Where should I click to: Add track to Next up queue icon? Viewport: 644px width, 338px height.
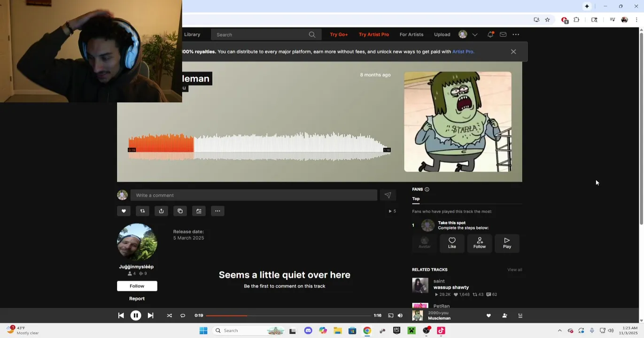click(x=199, y=211)
